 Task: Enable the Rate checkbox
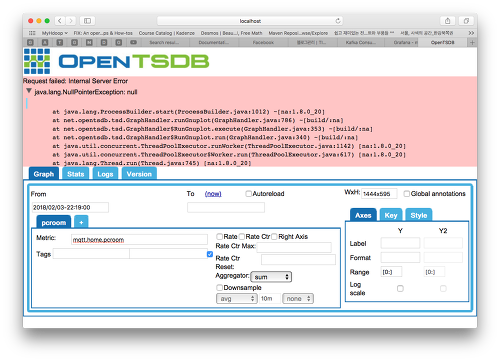pyautogui.click(x=219, y=237)
